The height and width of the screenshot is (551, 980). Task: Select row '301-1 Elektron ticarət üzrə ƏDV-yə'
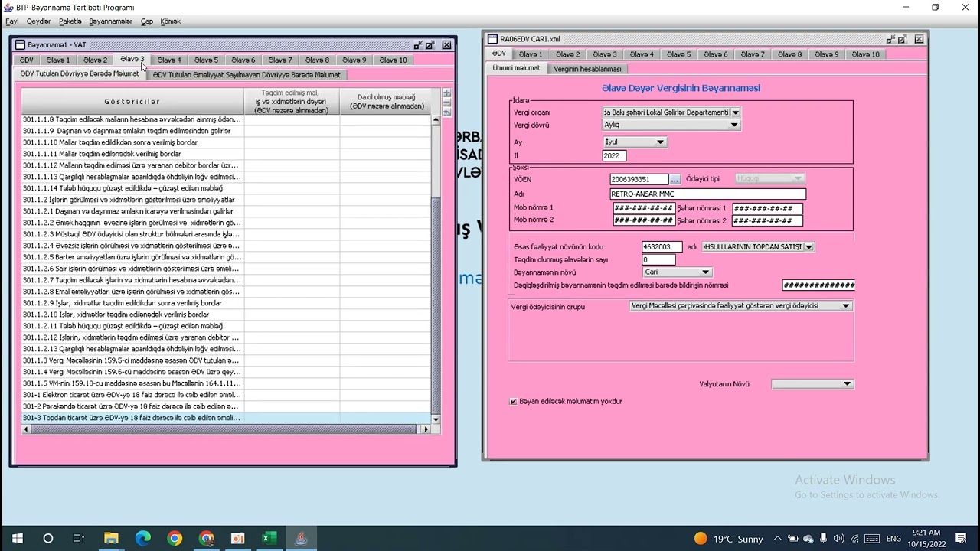pos(227,395)
